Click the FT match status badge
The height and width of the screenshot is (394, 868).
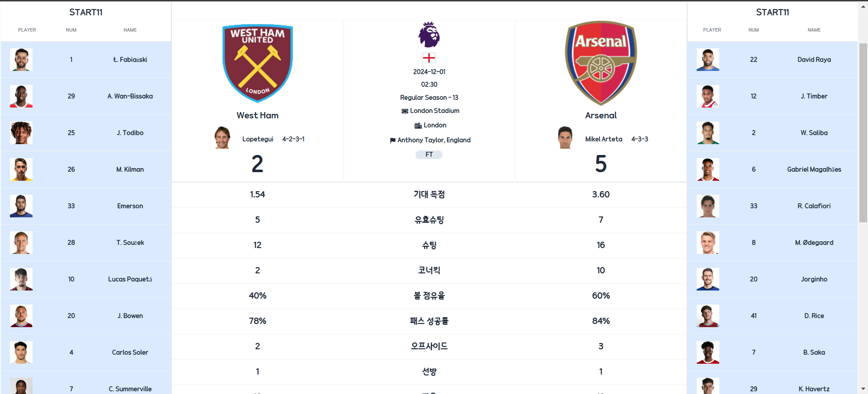click(x=429, y=155)
